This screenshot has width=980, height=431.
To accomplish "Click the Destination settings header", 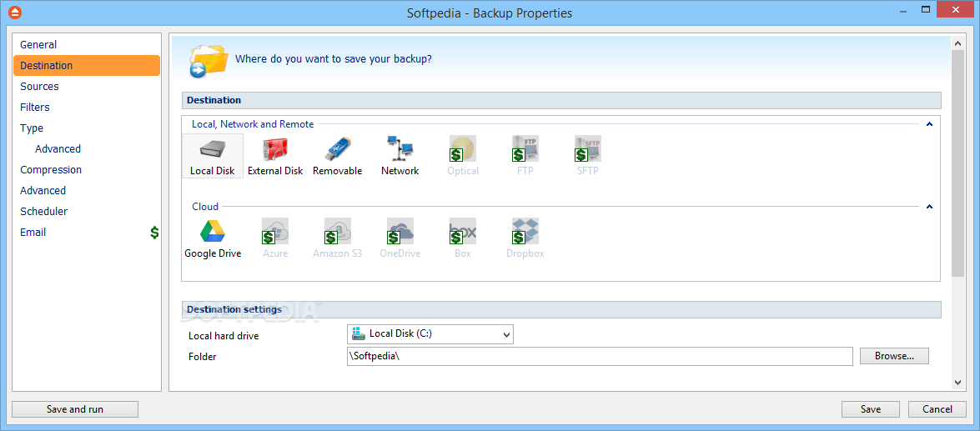I will tap(561, 309).
